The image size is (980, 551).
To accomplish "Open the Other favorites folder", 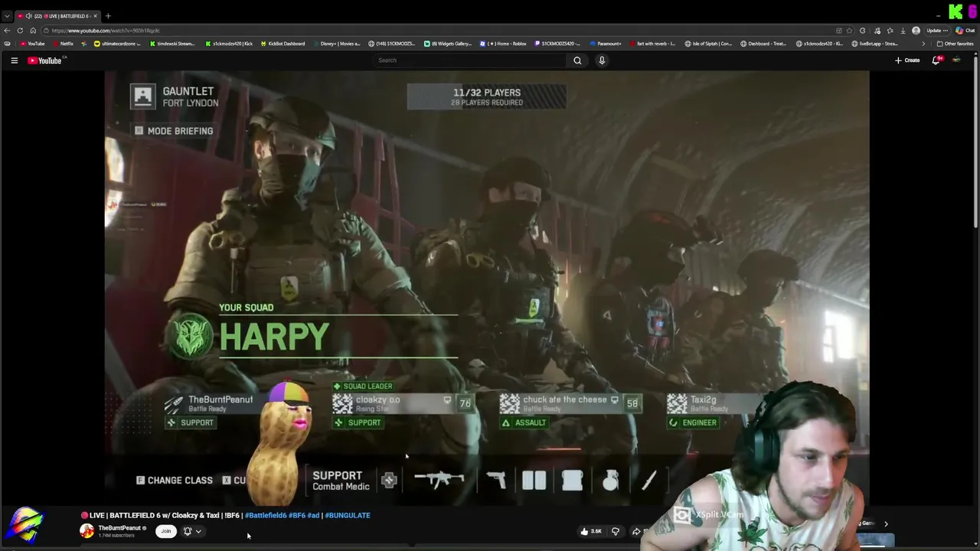I will pos(955,44).
